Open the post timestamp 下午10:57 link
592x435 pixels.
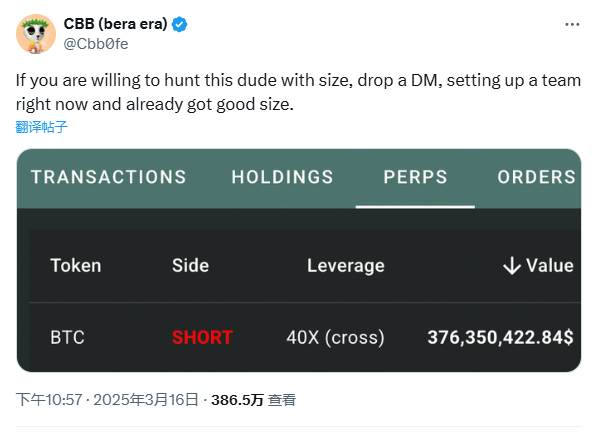pyautogui.click(x=49, y=400)
